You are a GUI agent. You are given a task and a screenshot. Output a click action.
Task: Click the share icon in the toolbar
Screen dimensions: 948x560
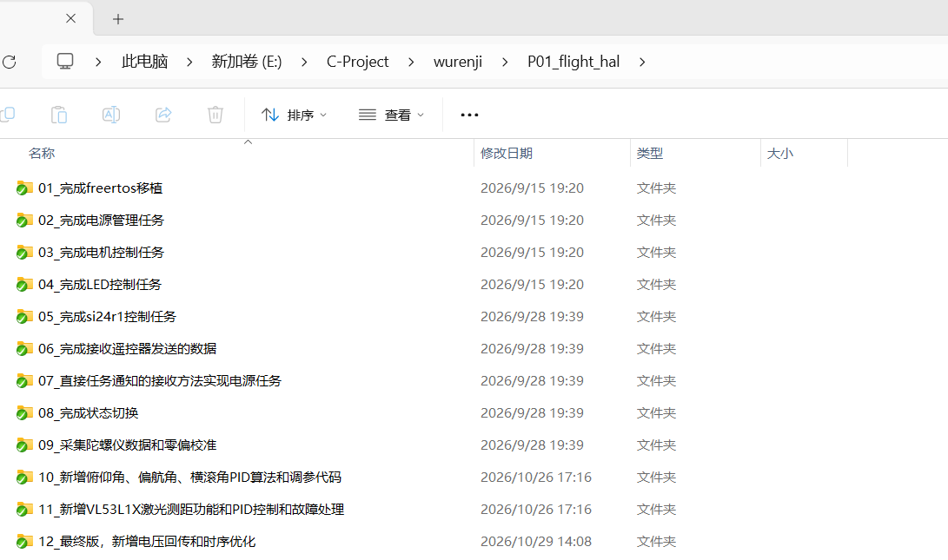163,115
